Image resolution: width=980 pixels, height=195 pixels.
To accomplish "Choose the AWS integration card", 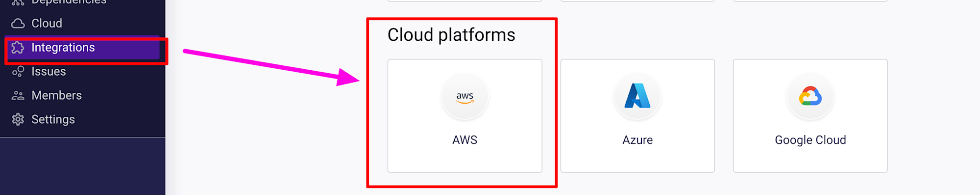I will coord(465,116).
